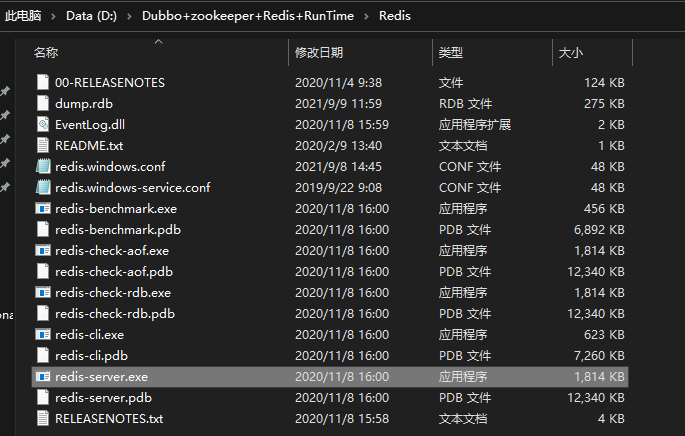685x436 pixels.
Task: Sort files by 类型 column header
Action: [x=451, y=53]
